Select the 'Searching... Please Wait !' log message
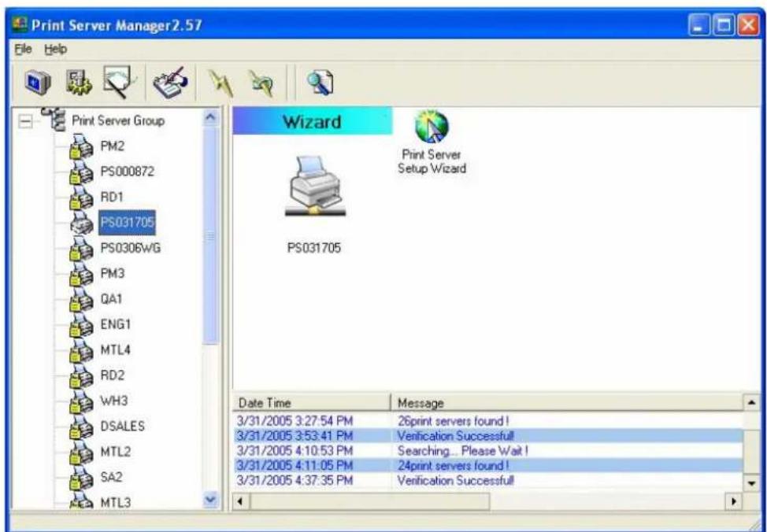The width and height of the screenshot is (767, 532). coord(463,450)
